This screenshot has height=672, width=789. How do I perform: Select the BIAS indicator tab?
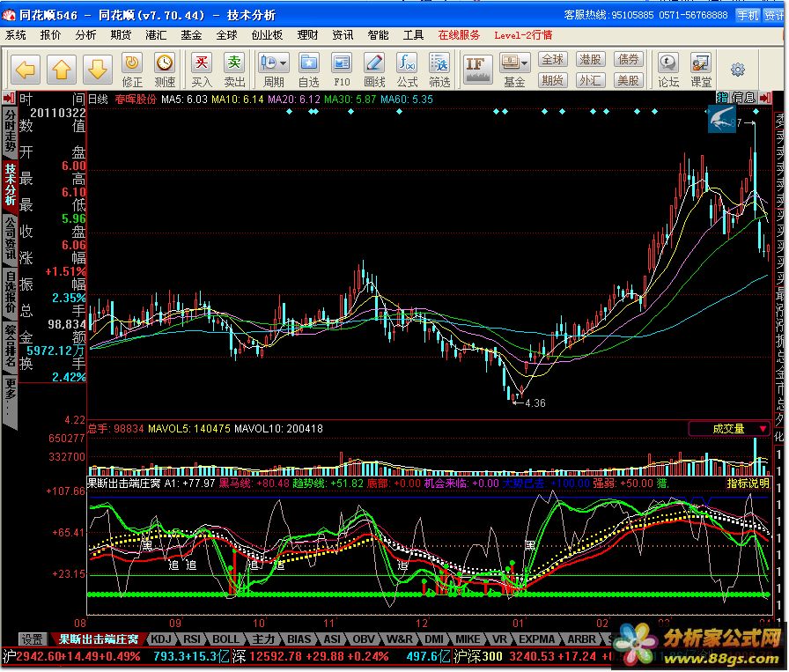click(x=299, y=639)
